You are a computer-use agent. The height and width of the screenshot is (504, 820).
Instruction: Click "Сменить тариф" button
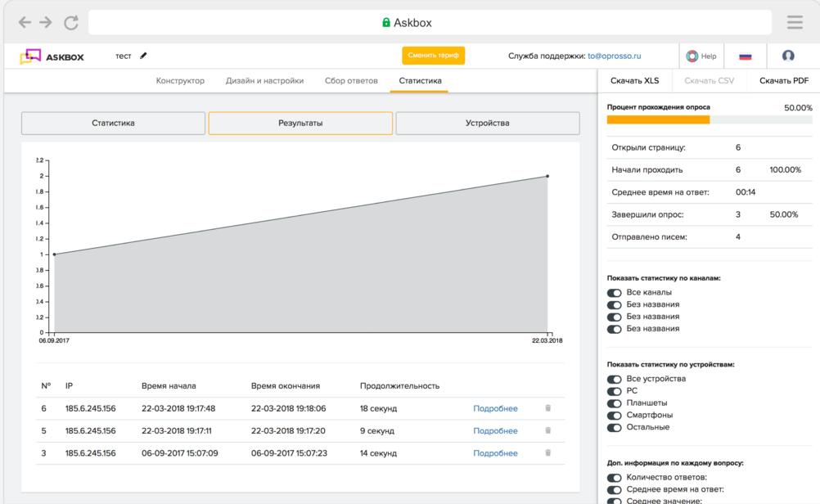point(433,56)
